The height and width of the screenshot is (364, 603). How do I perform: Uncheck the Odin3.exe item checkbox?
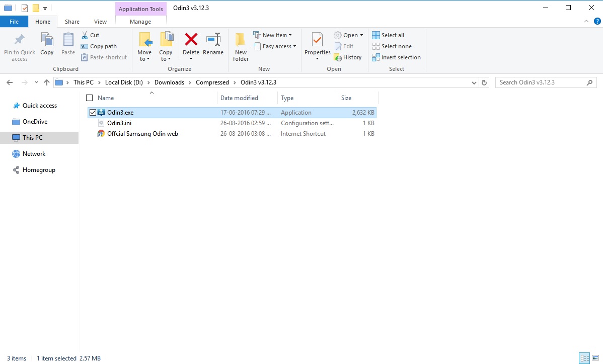pos(93,113)
